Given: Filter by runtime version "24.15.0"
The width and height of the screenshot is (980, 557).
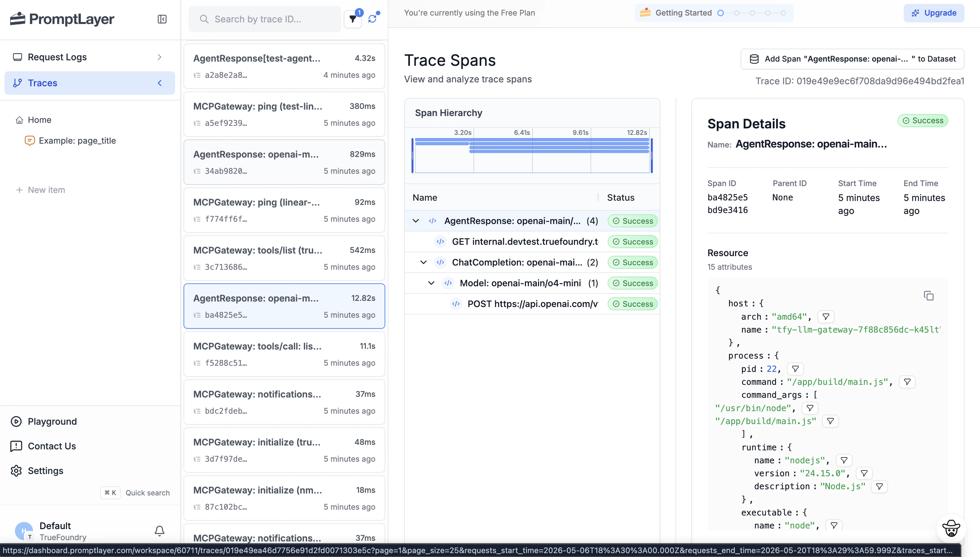Looking at the screenshot, I should [864, 473].
